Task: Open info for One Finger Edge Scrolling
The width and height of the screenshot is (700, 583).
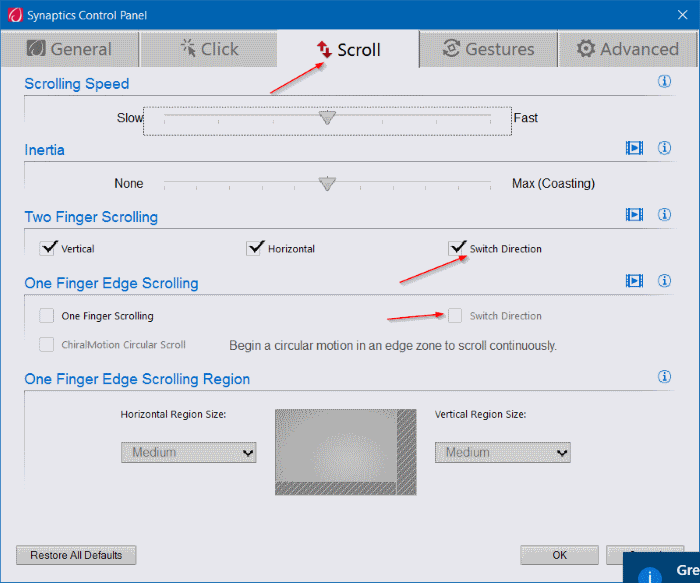Action: 664,282
